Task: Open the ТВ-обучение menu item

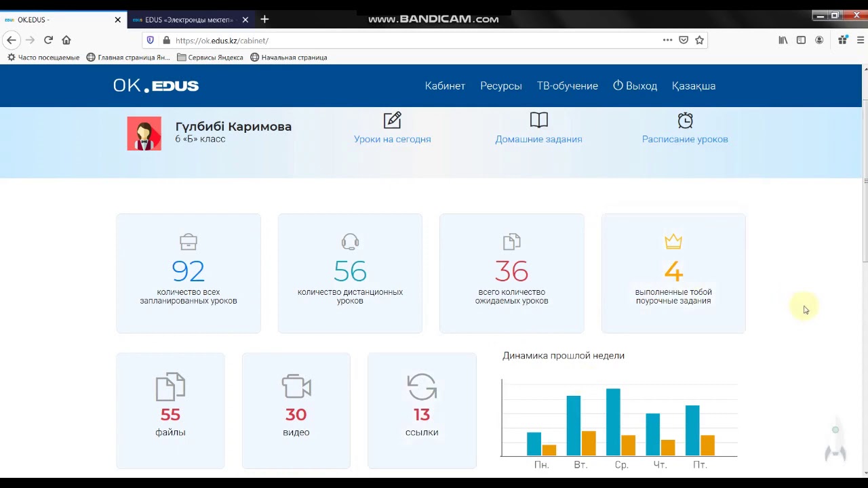Action: coord(568,85)
